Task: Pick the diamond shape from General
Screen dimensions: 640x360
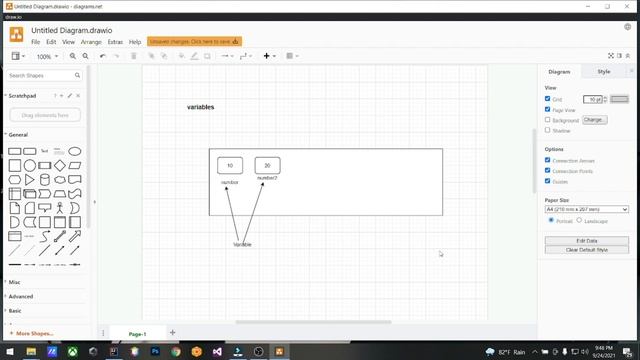Action: (x=60, y=165)
